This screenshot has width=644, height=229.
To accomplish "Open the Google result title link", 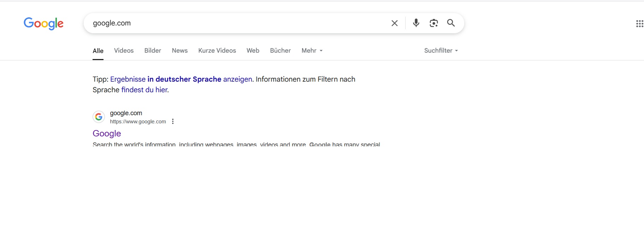I will pos(107,133).
